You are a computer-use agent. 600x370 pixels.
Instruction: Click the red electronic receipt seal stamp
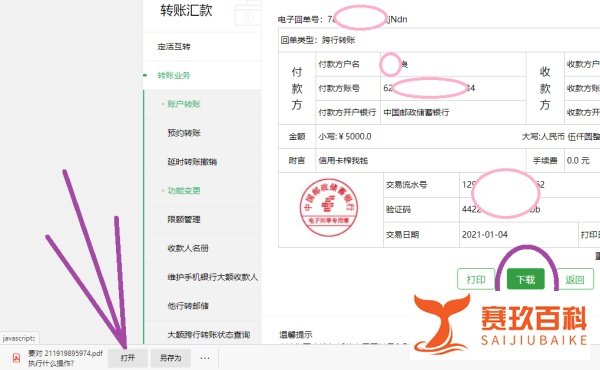coord(329,207)
